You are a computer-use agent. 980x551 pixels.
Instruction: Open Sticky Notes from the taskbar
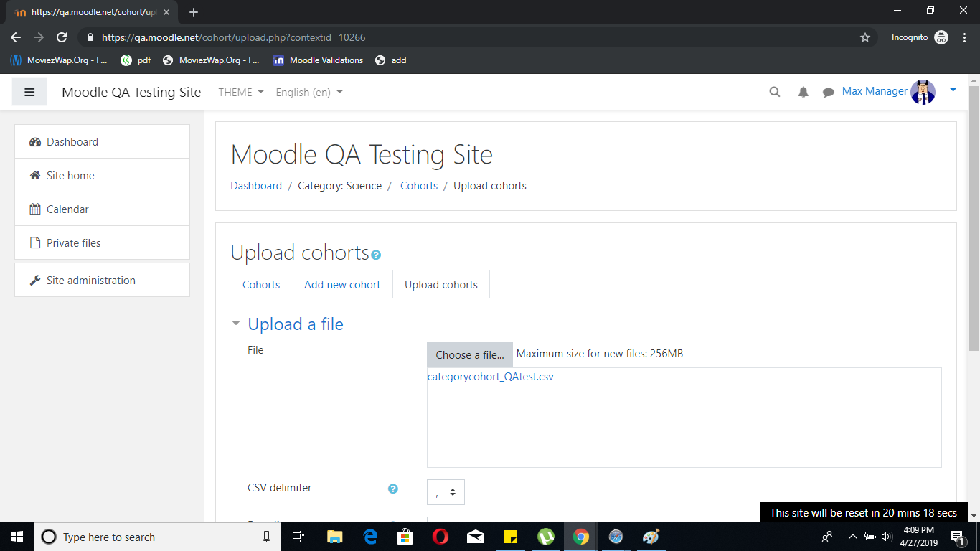tap(511, 537)
